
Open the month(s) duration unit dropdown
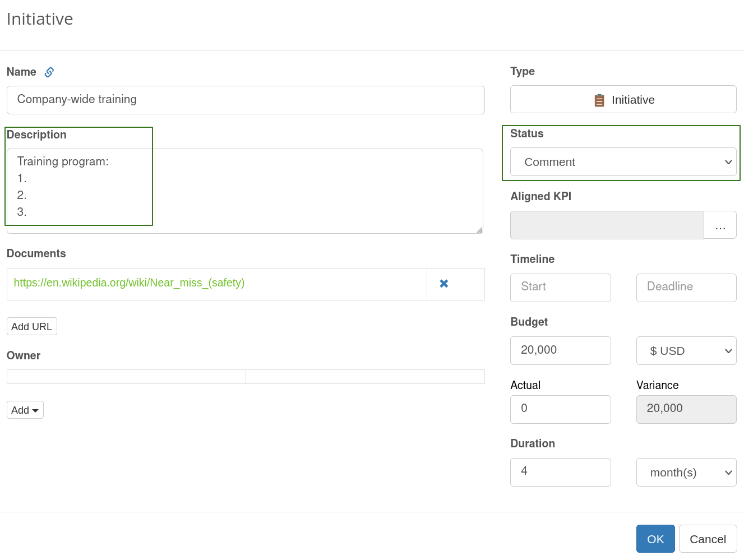click(686, 473)
